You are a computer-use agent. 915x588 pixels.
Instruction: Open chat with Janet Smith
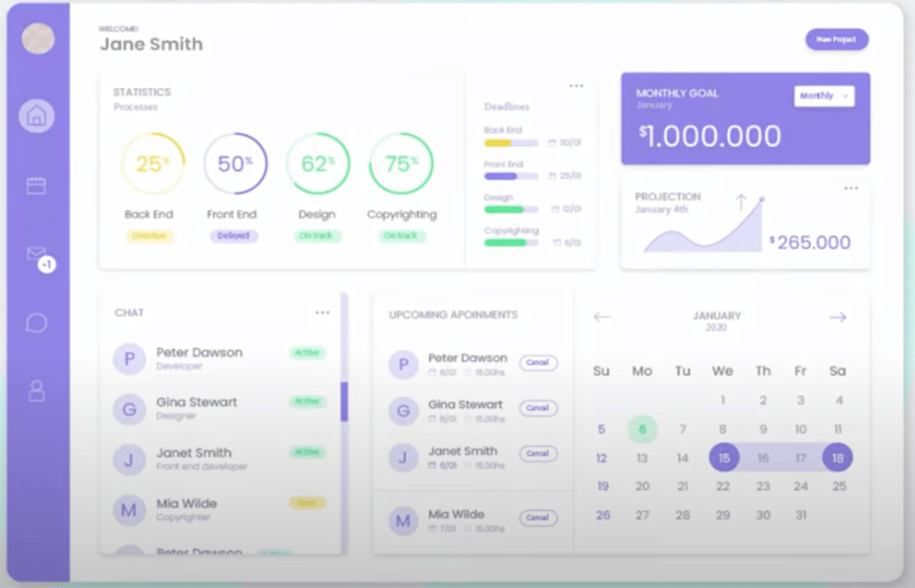(x=194, y=458)
